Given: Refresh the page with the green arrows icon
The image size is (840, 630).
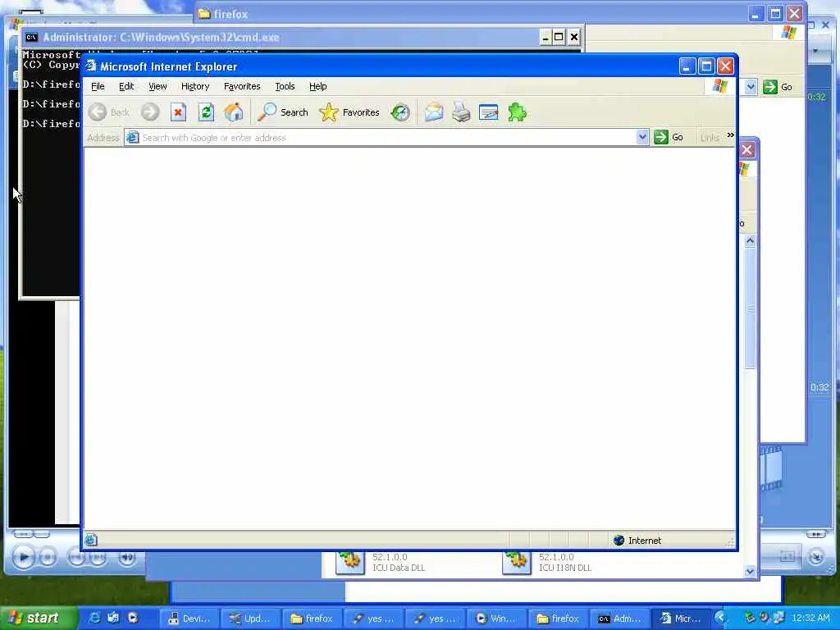Looking at the screenshot, I should 206,112.
